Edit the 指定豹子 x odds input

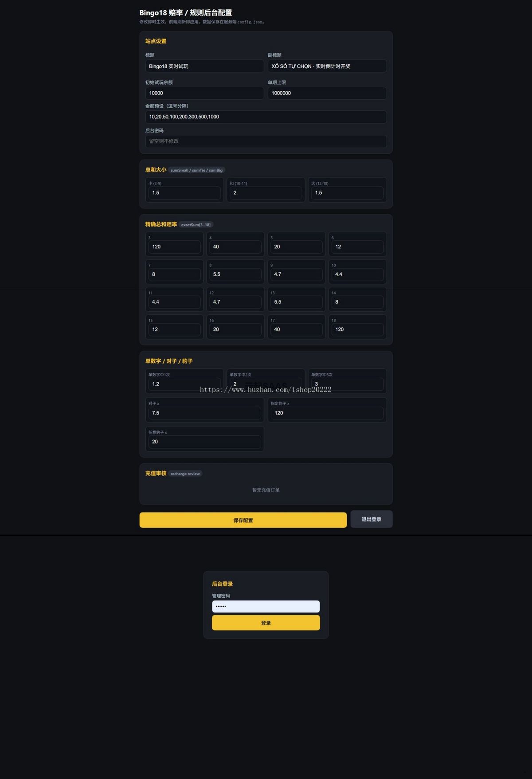(x=327, y=413)
